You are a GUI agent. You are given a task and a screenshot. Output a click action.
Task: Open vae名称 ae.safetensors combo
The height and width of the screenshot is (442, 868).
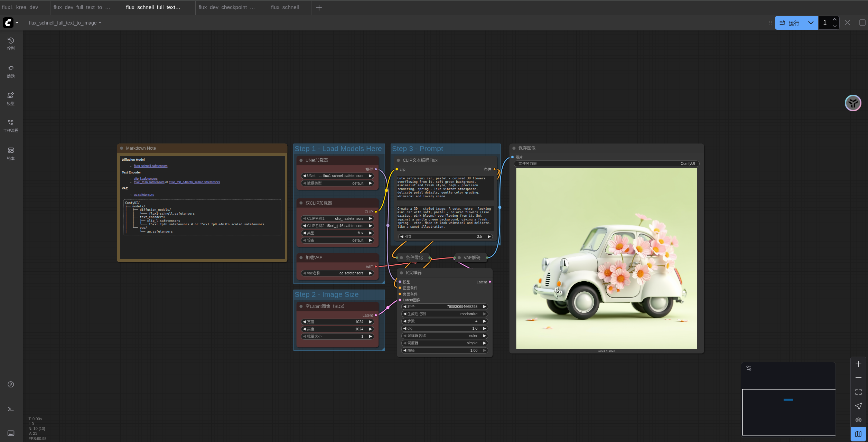337,273
